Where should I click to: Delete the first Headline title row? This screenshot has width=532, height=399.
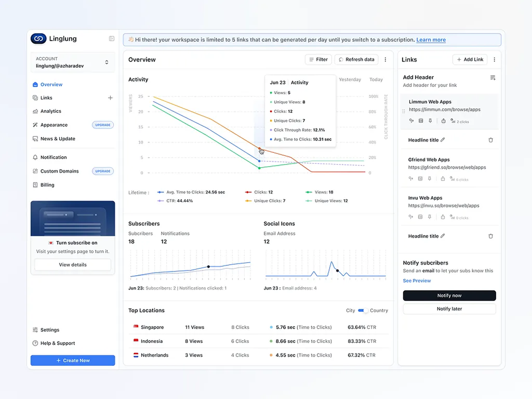[x=490, y=140]
